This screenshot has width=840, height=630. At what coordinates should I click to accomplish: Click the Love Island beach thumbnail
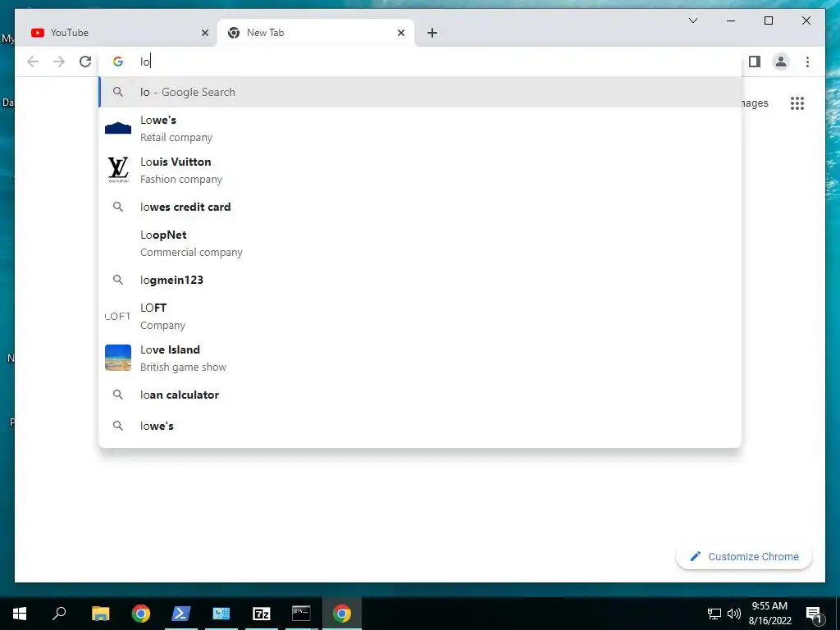click(118, 358)
